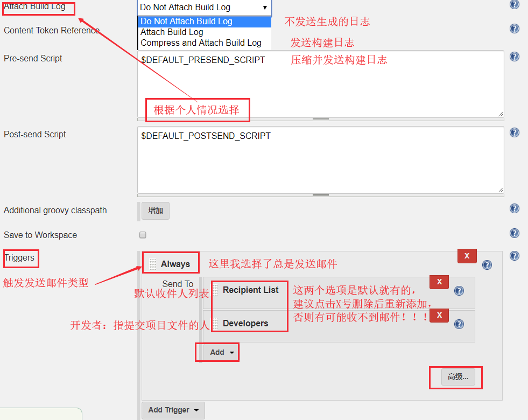
Task: Grab Post-send Script resize handle bar
Action: 321,195
